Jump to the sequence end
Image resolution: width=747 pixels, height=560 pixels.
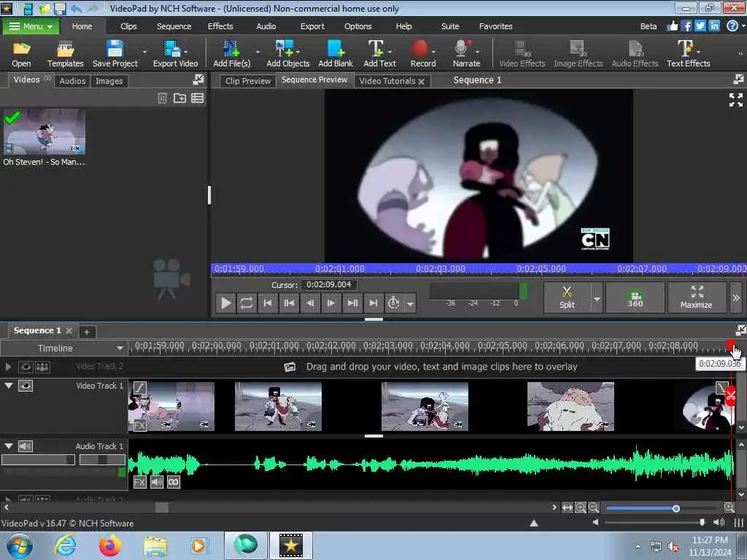(373, 303)
